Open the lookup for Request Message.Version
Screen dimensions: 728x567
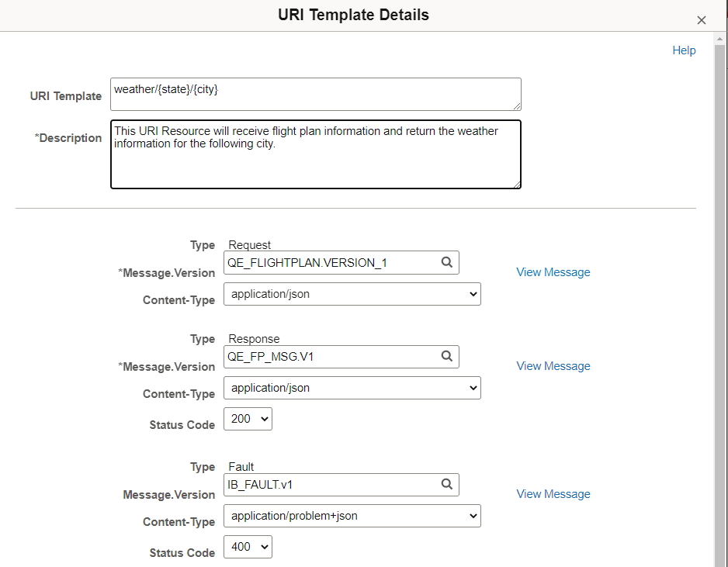click(x=447, y=262)
